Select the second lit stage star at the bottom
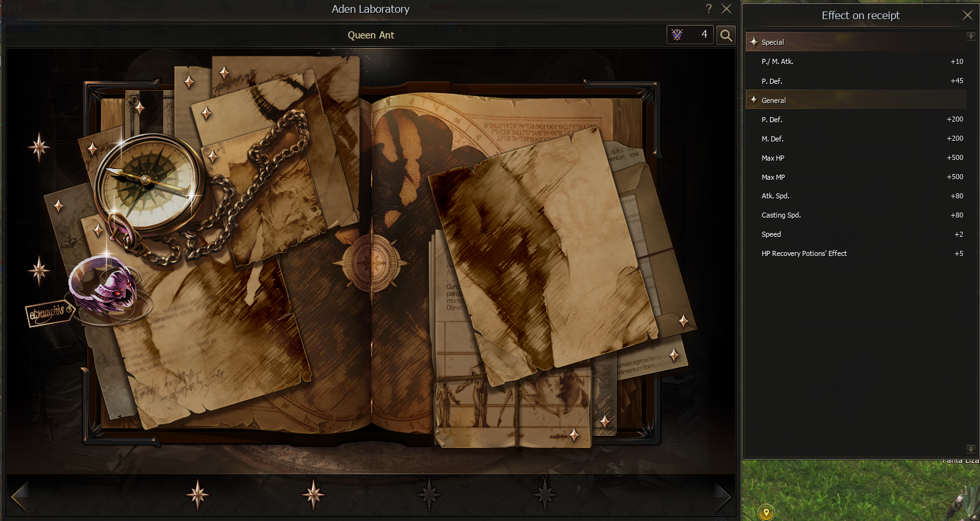The height and width of the screenshot is (521, 980). (313, 495)
